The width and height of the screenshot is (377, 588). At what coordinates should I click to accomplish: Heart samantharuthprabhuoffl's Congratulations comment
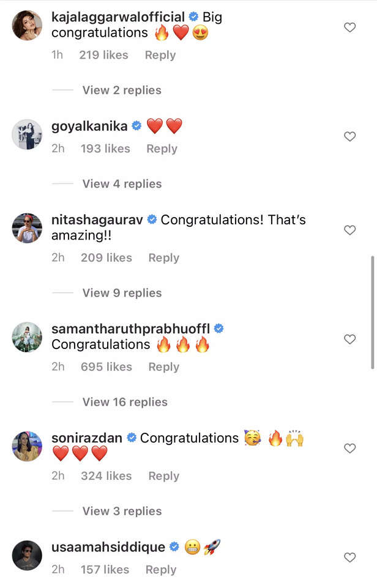click(x=349, y=339)
